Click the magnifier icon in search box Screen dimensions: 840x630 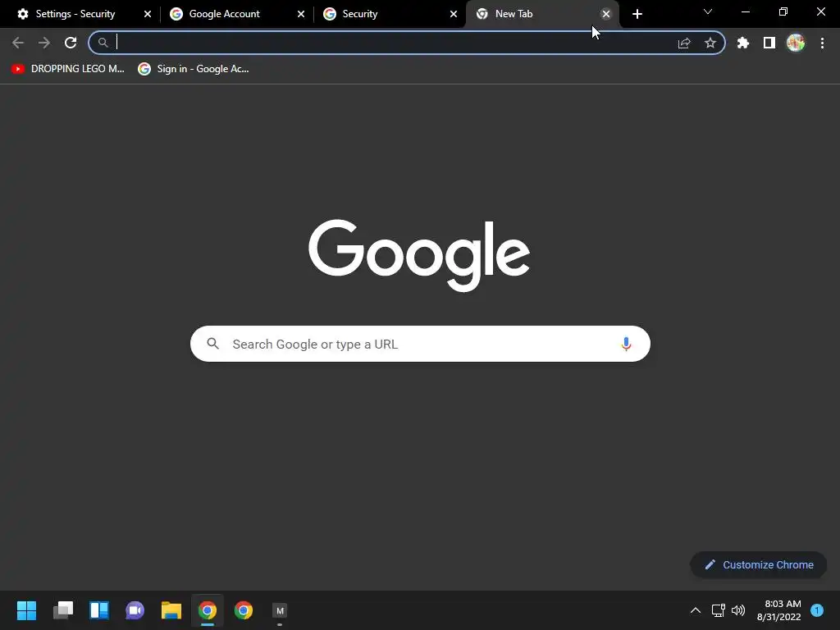coord(213,344)
